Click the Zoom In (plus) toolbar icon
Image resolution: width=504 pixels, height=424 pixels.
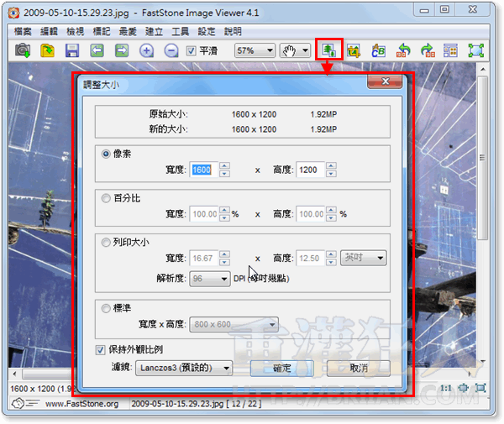(146, 50)
